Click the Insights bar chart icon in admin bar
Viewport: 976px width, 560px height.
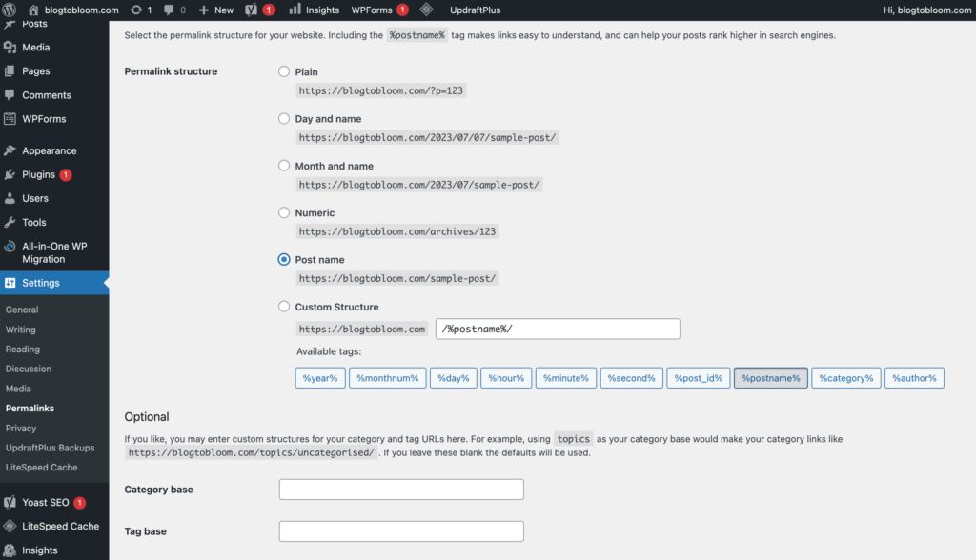pos(295,10)
